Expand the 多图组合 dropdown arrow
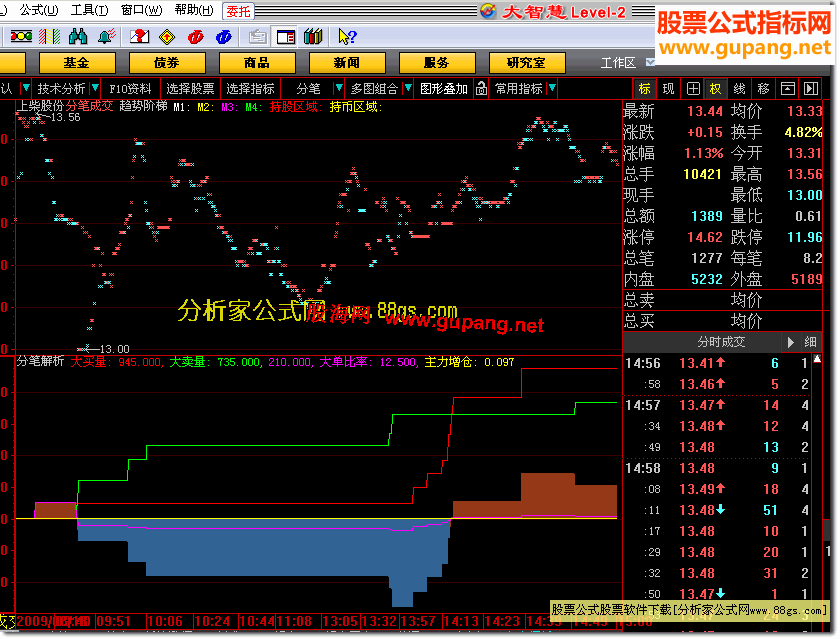840x639 pixels. [x=408, y=88]
